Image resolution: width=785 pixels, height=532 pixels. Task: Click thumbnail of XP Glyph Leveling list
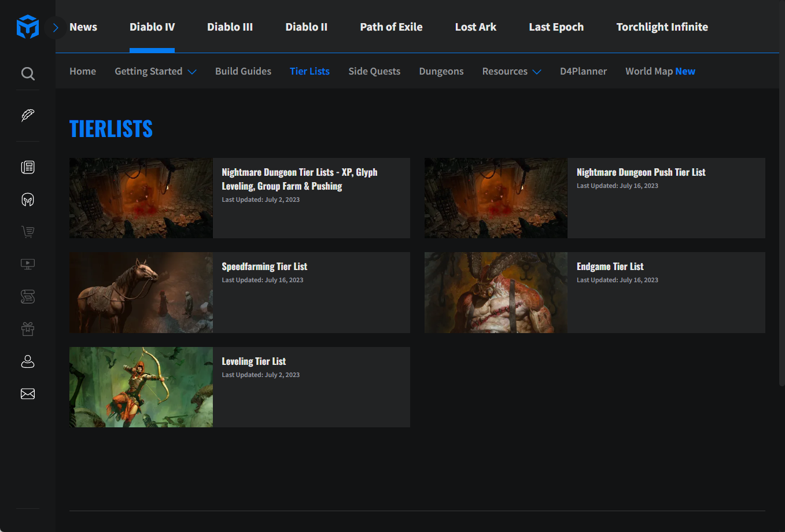pyautogui.click(x=141, y=198)
